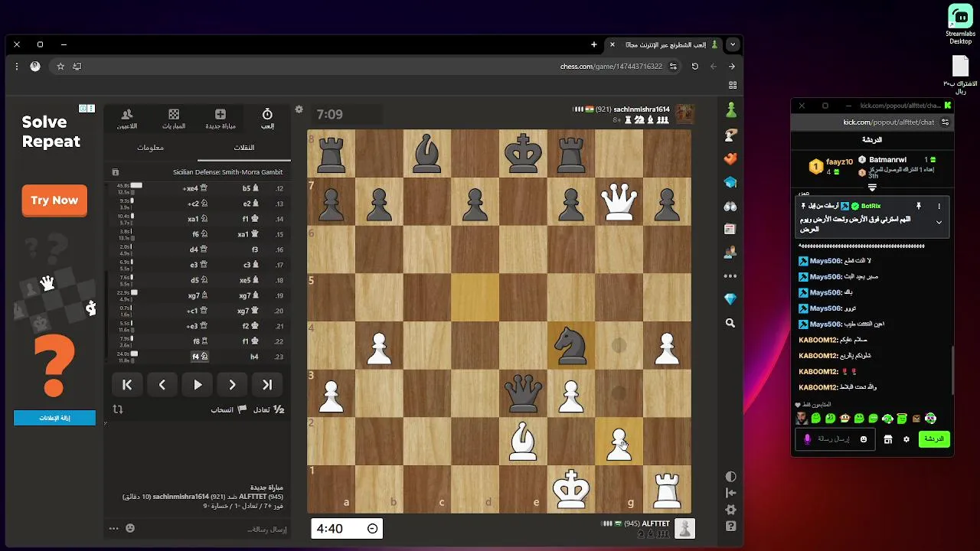Select move h4 in move 23
The width and height of the screenshot is (980, 551).
tap(254, 357)
